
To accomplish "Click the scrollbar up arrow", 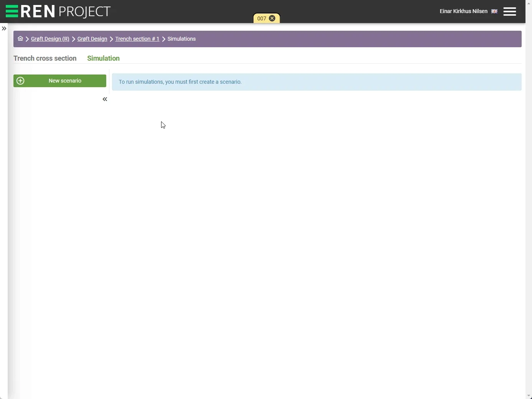I will [x=529, y=3].
